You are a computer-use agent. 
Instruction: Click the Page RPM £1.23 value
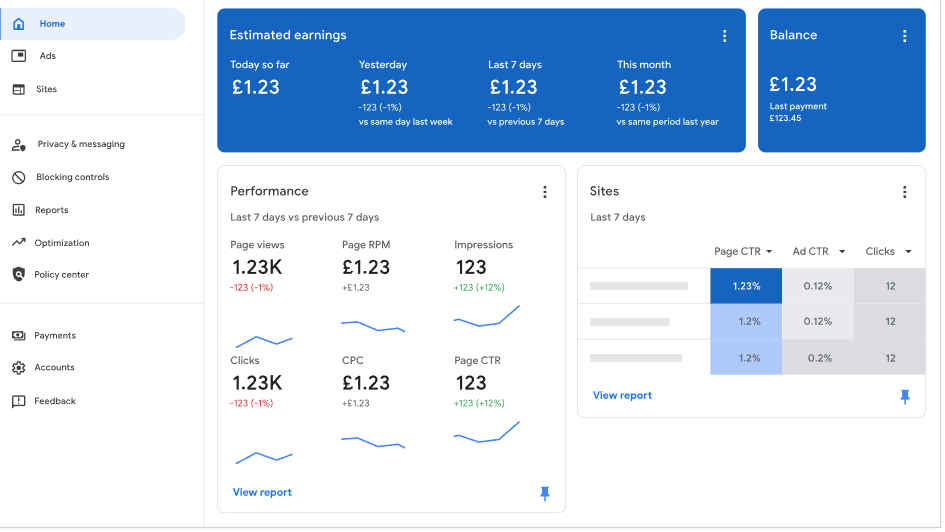click(x=368, y=268)
